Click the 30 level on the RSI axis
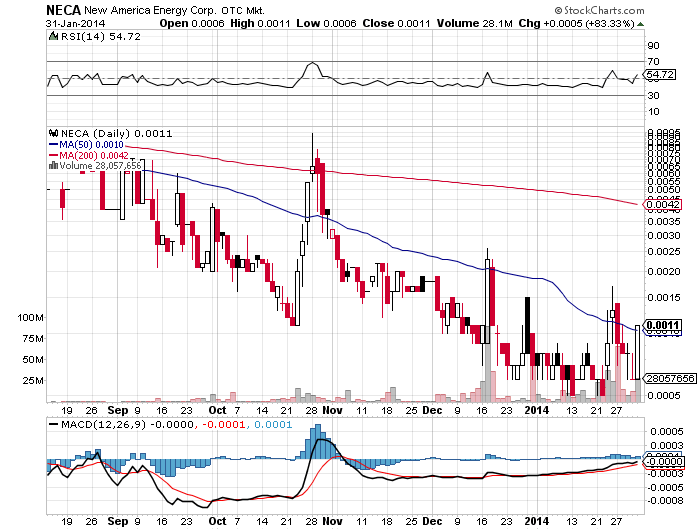 (x=653, y=96)
